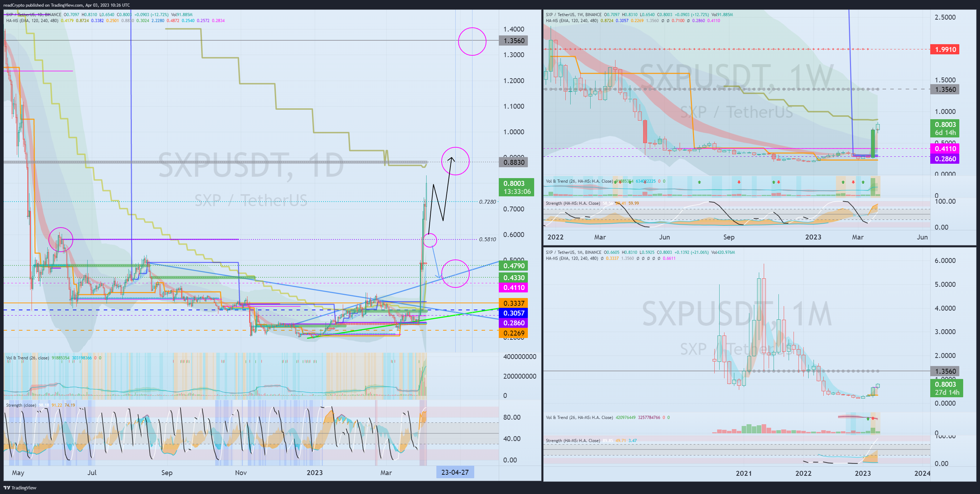
Task: Select the SXP / TetherUS 1D BINANCE legend title
Action: point(34,14)
